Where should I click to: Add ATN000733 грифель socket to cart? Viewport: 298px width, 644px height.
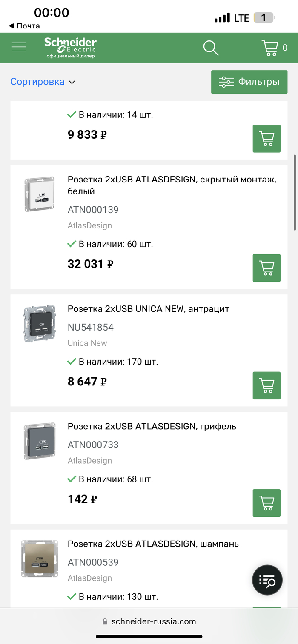tap(266, 503)
